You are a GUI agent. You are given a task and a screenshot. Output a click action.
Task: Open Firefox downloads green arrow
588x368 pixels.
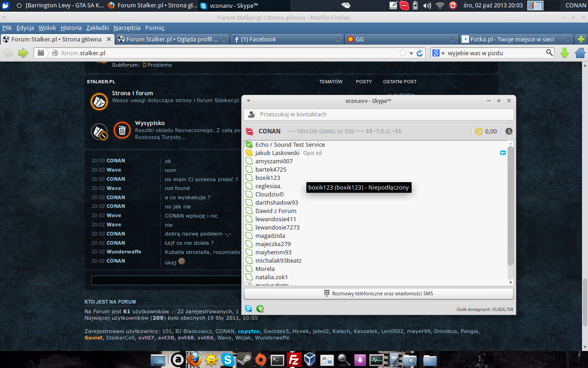click(565, 53)
